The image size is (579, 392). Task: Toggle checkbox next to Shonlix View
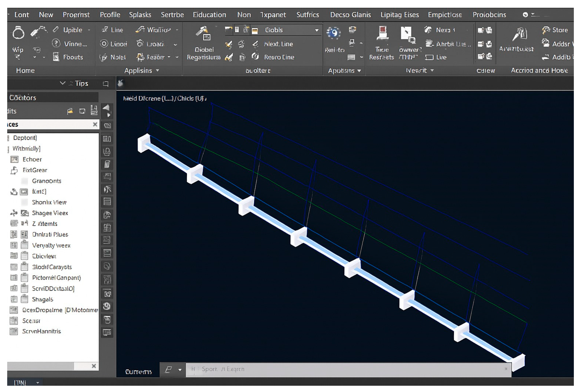tap(25, 202)
